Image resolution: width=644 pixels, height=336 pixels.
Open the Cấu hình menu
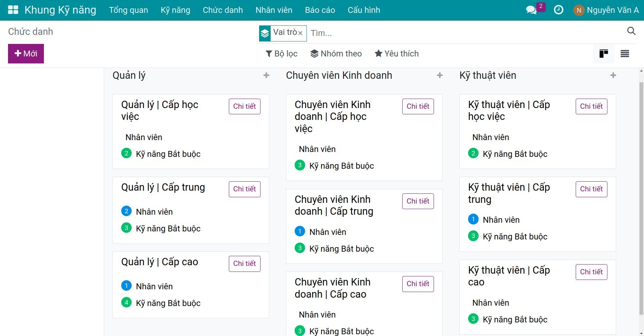coord(364,10)
